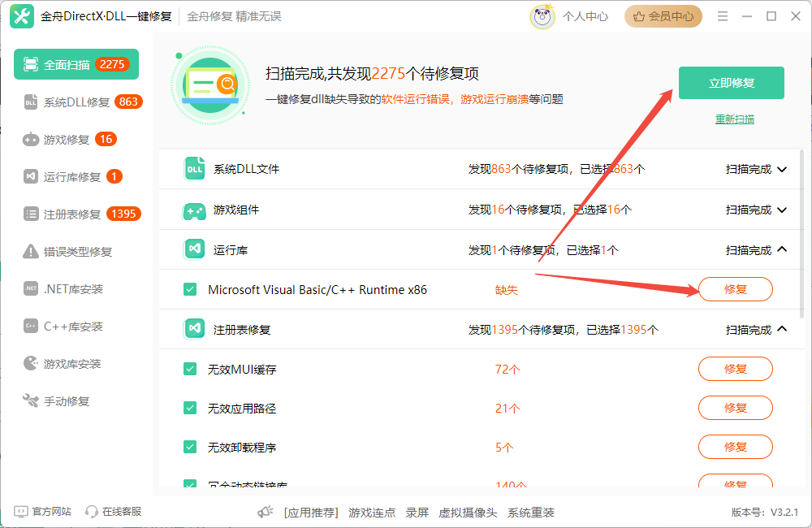Screen dimensions: 812x528
Task: Open 录屏 recommended app
Action: coord(417,513)
